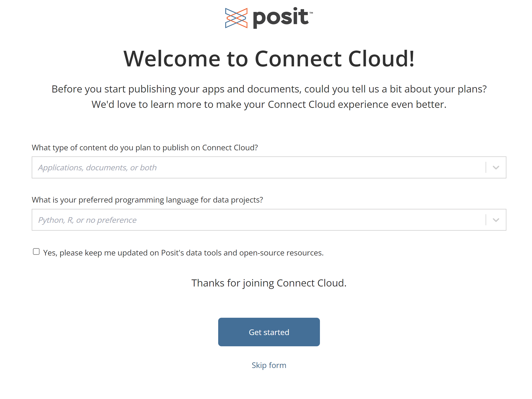Viewport: 532px width, 399px height.
Task: Expand the content type dropdown chevron
Action: click(496, 168)
